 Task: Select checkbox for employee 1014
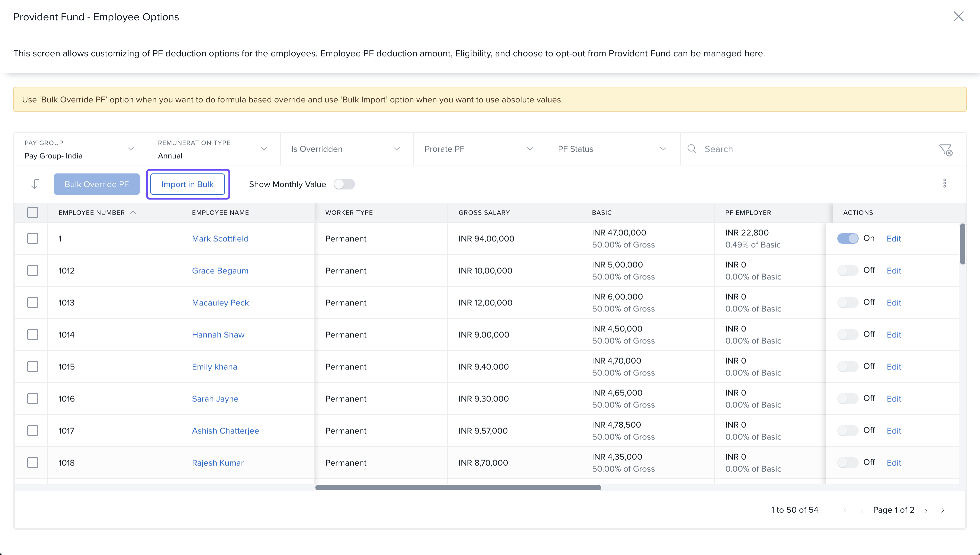[33, 335]
